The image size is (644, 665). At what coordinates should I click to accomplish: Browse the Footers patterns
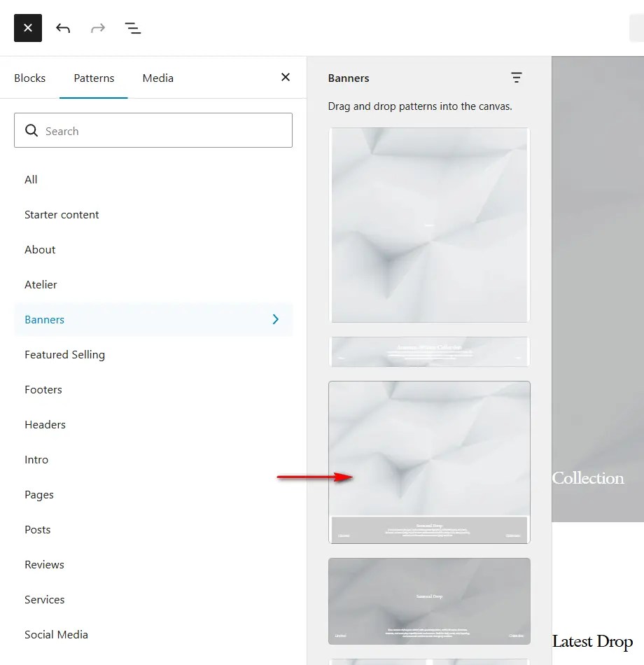[x=153, y=389]
